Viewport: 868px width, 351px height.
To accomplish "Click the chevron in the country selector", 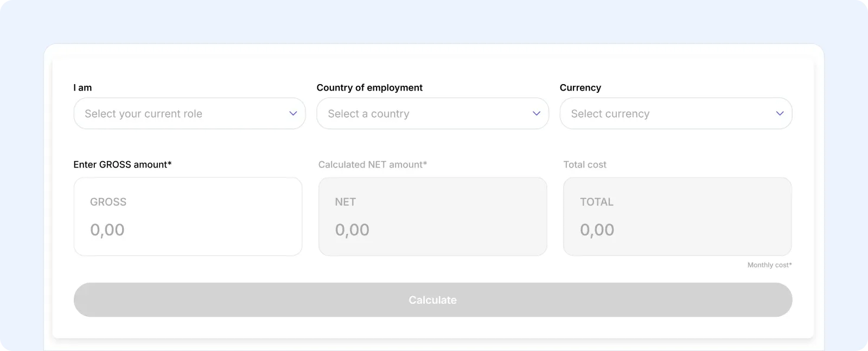I will coord(537,113).
